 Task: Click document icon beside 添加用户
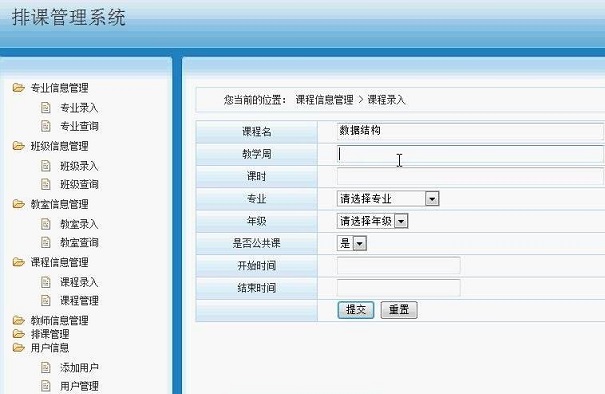coord(46,367)
